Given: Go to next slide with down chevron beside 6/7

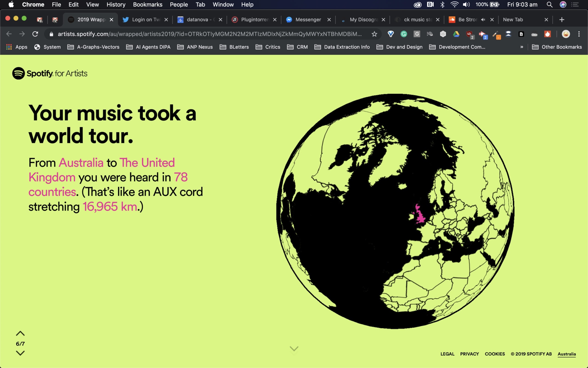Looking at the screenshot, I should pos(20,353).
